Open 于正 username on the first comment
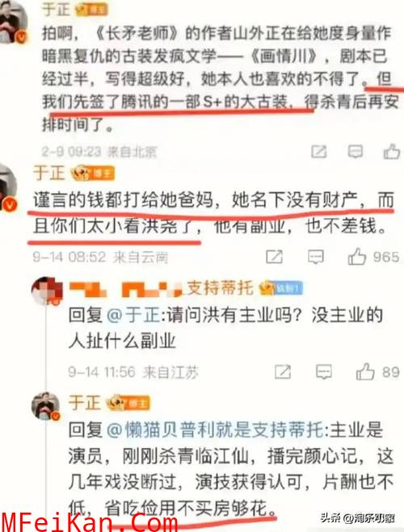This screenshot has height=532, width=404. coord(56,9)
